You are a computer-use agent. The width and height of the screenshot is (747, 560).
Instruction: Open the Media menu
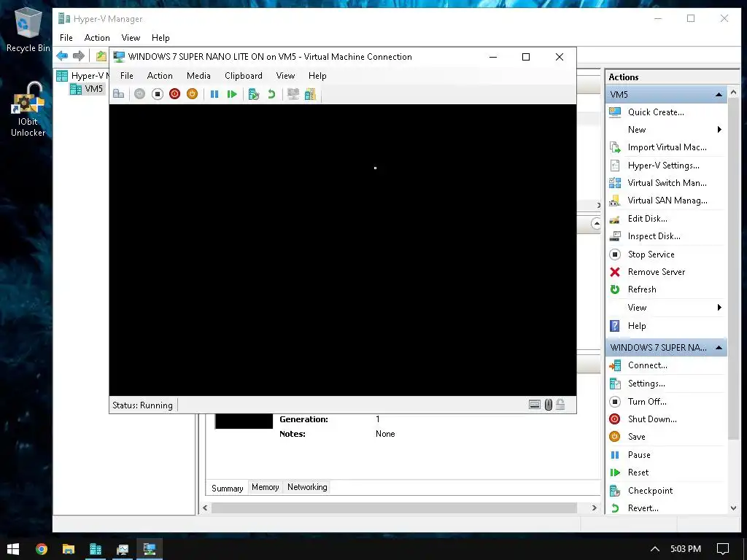tap(198, 76)
